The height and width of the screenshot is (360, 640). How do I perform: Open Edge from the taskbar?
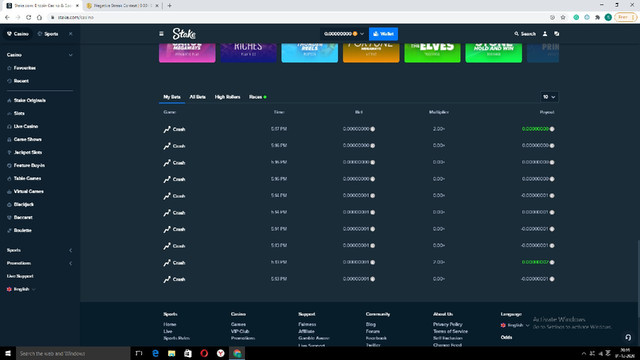(x=156, y=353)
